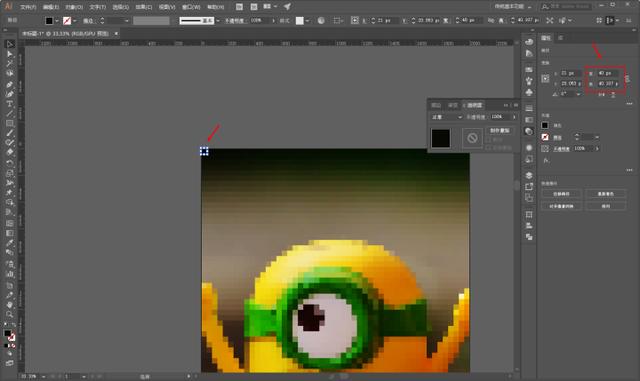The image size is (640, 381).
Task: Toggle the Invert Mask checkbox
Action: (x=489, y=147)
